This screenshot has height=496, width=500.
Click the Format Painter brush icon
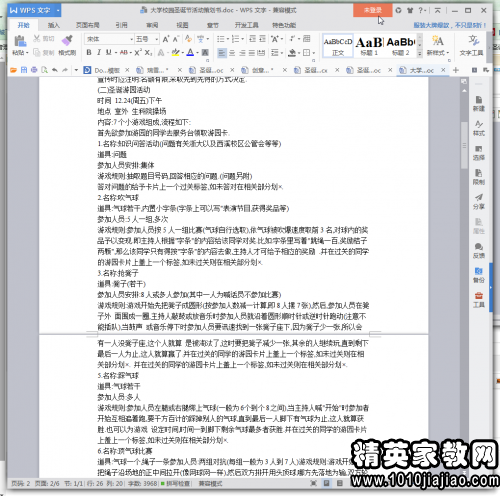coord(67,41)
